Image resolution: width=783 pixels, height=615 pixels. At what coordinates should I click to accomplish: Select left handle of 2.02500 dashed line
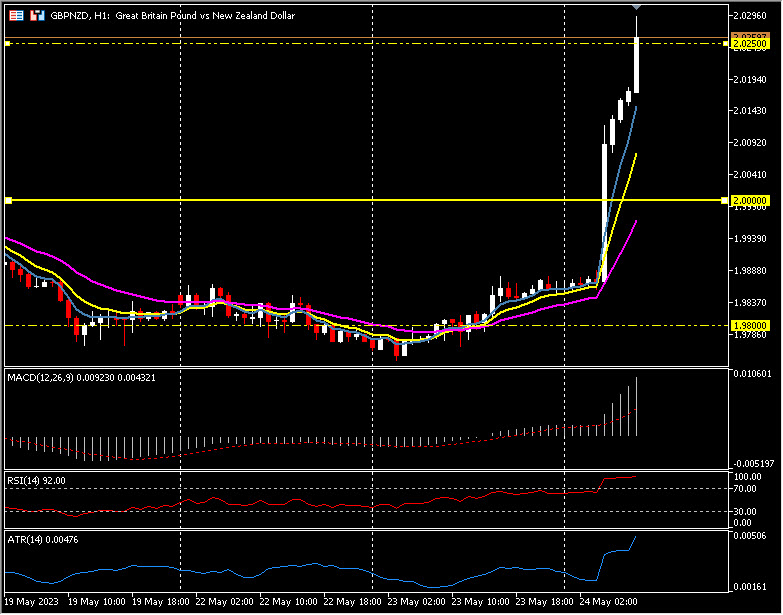tap(8, 44)
